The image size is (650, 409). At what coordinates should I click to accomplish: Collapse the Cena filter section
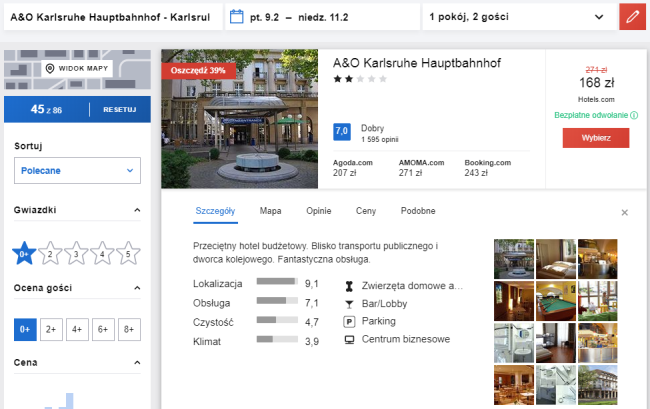coord(137,363)
